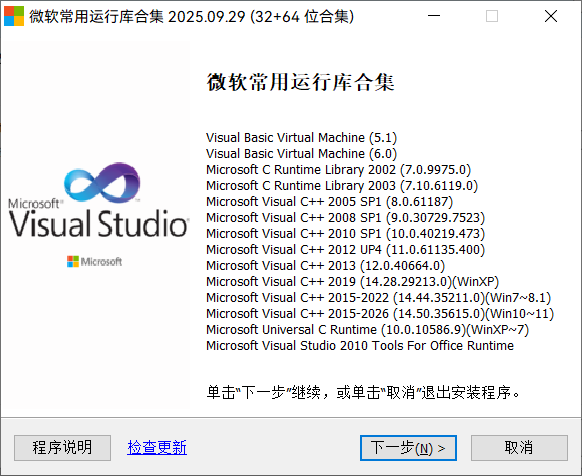Click Visual C++ 2019 (WinXP) line

[353, 281]
